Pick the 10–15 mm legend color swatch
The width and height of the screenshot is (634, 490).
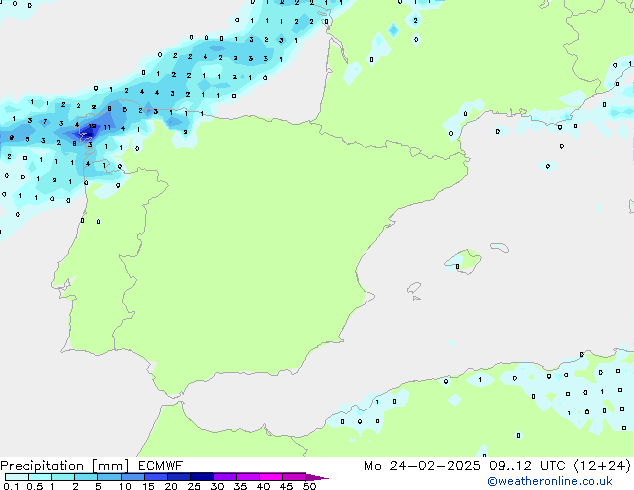[132, 477]
